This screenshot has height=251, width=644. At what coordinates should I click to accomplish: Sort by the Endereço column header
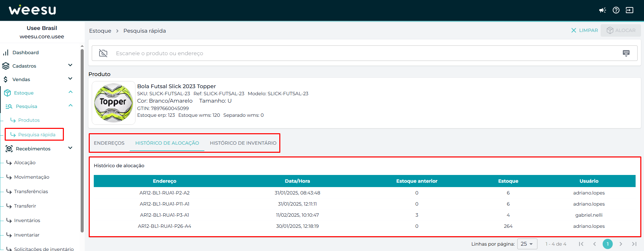[164, 181]
